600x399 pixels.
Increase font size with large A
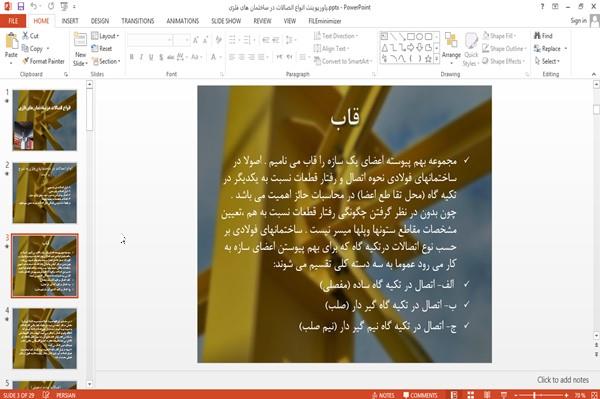click(196, 40)
